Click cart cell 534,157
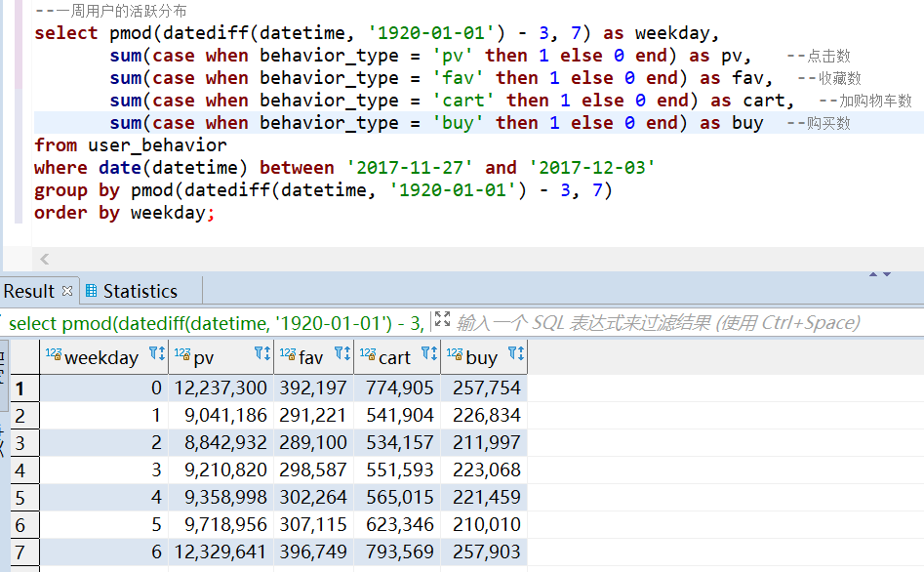The height and width of the screenshot is (572, 924). point(398,442)
